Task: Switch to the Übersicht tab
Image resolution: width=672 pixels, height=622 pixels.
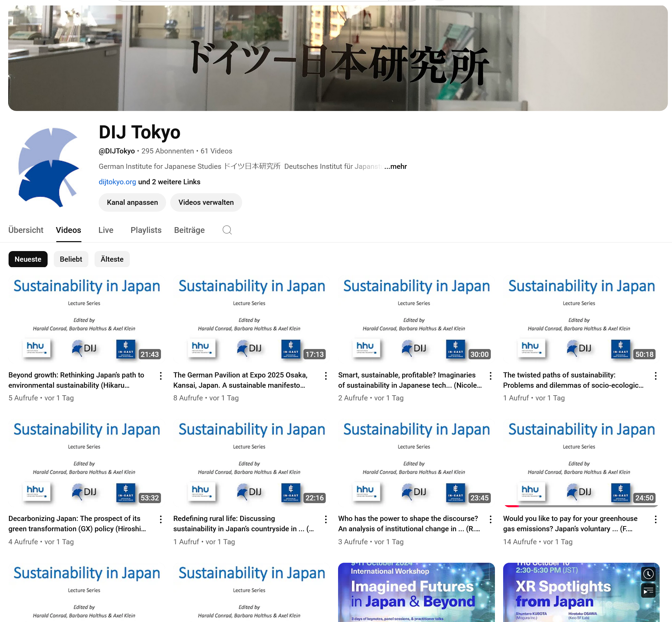Action: click(x=26, y=230)
